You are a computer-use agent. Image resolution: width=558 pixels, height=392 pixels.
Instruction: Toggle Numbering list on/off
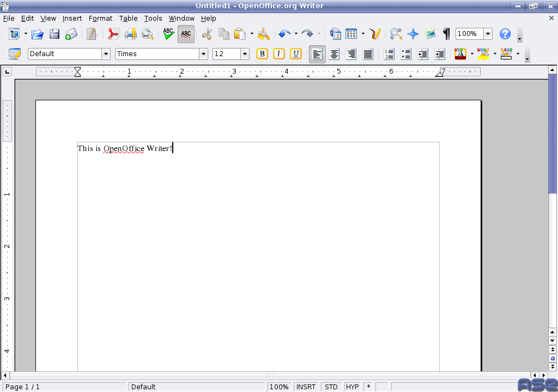389,54
